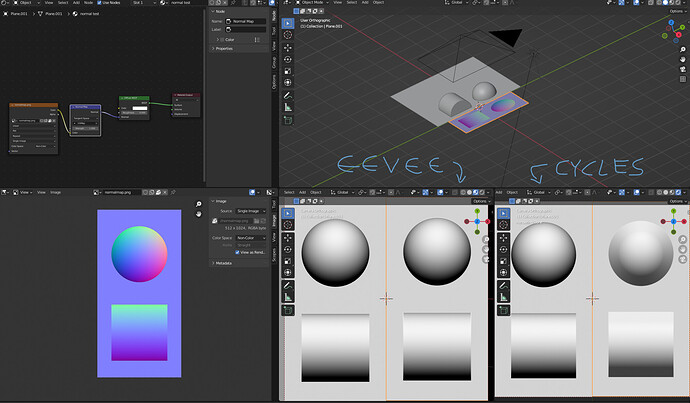Toggle fake user for normal test material
Viewport: 690px width, 403px height.
211,3
